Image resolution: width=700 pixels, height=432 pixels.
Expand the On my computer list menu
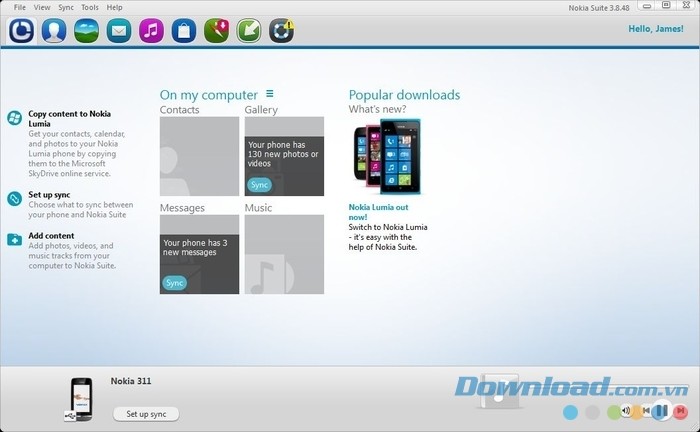point(269,94)
